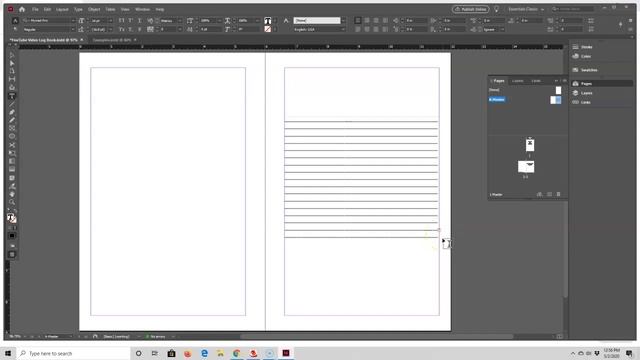Select the Hand tool

[x=12, y=194]
